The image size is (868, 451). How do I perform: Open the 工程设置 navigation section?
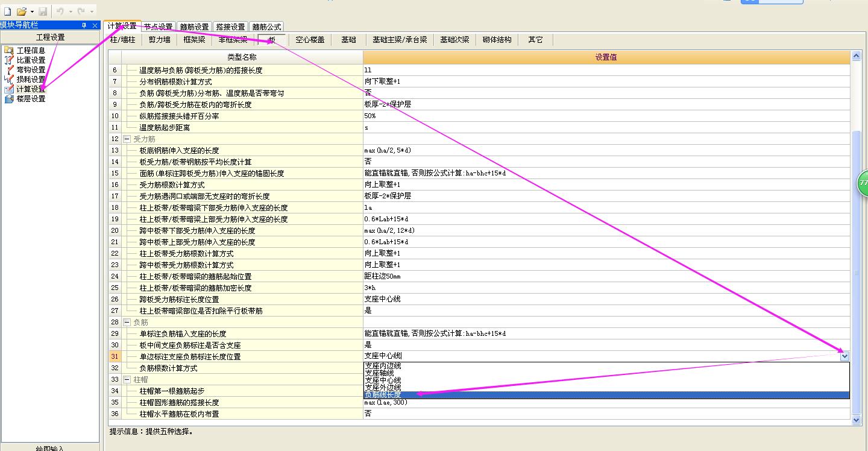50,37
